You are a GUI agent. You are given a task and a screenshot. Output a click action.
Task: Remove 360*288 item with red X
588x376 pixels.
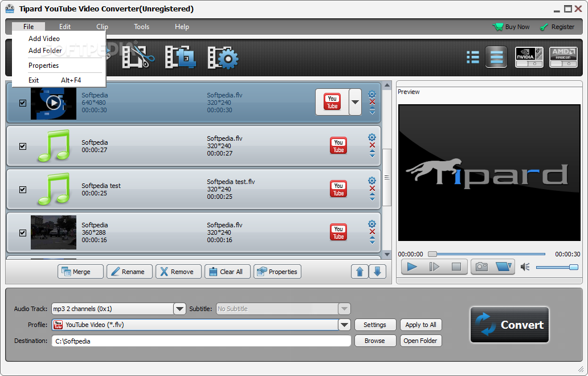[372, 232]
